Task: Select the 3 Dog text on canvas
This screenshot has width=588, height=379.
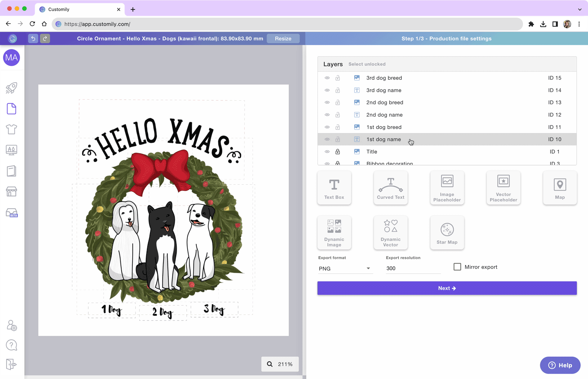Action: (214, 309)
